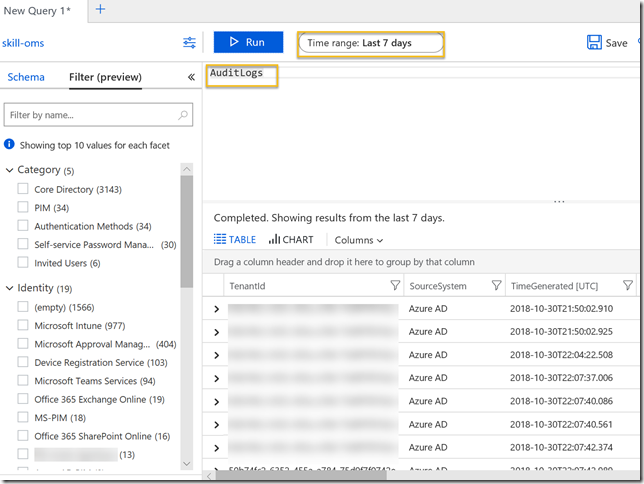
Task: Sort by the SourceSystem column header
Action: pyautogui.click(x=438, y=286)
